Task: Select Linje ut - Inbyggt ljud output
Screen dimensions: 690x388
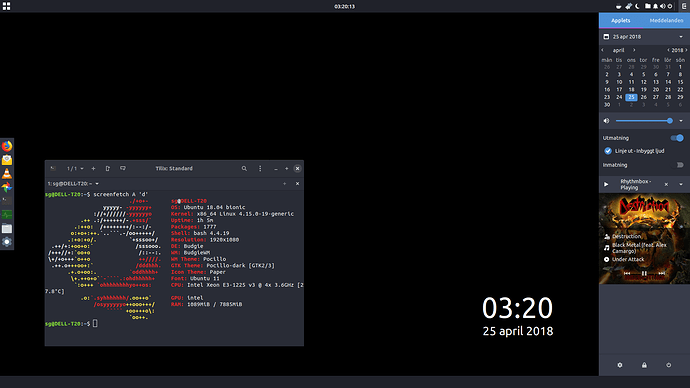Action: (634, 151)
